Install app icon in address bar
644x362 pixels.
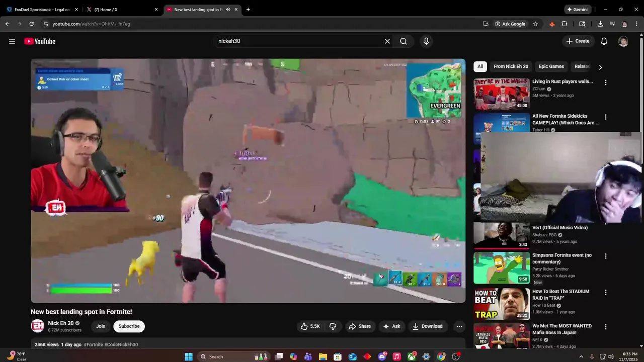(x=486, y=24)
